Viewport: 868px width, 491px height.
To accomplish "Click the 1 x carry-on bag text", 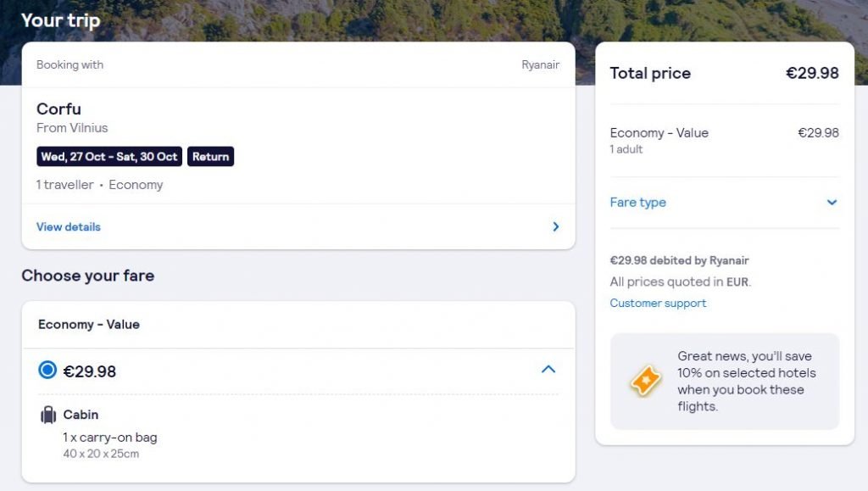I will coord(110,438).
